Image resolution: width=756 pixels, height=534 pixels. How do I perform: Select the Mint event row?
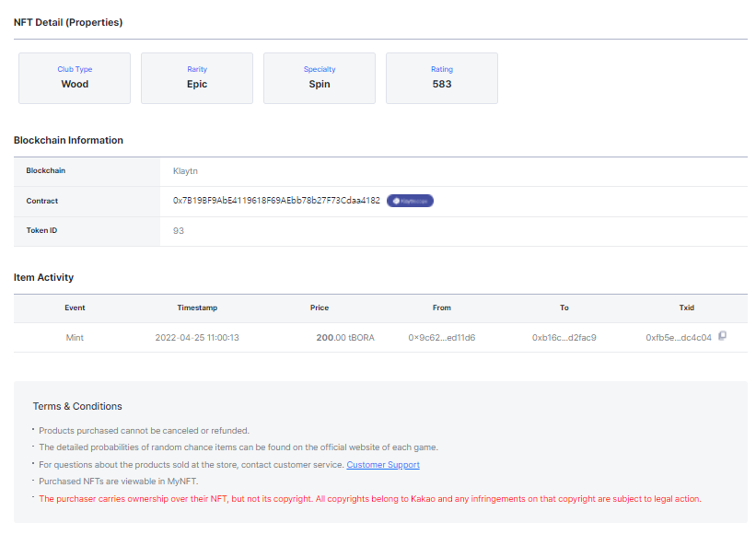[380, 337]
